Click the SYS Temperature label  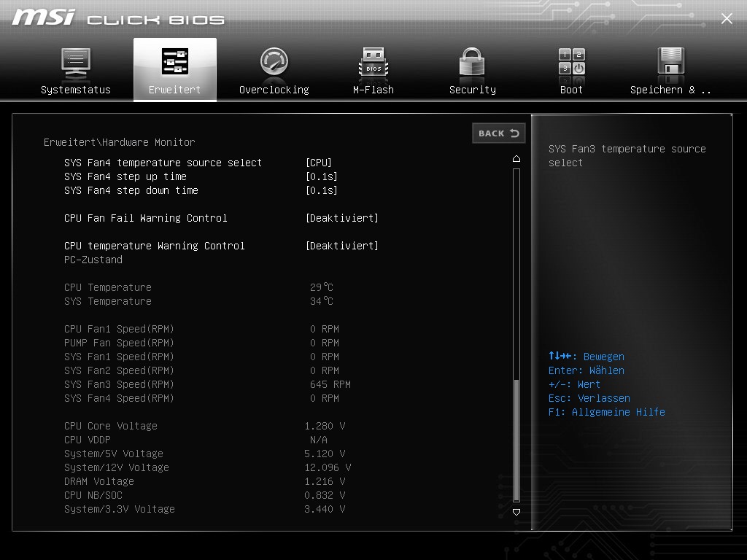(x=108, y=301)
